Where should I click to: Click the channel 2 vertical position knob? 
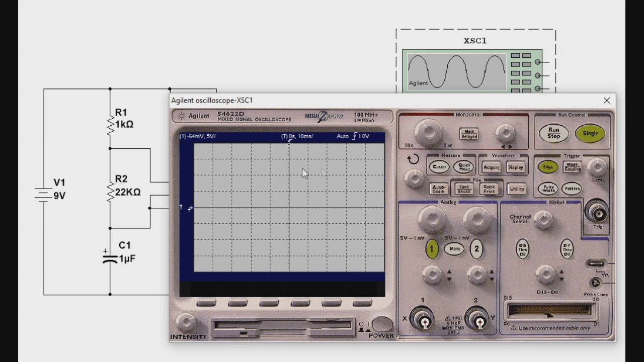click(476, 274)
